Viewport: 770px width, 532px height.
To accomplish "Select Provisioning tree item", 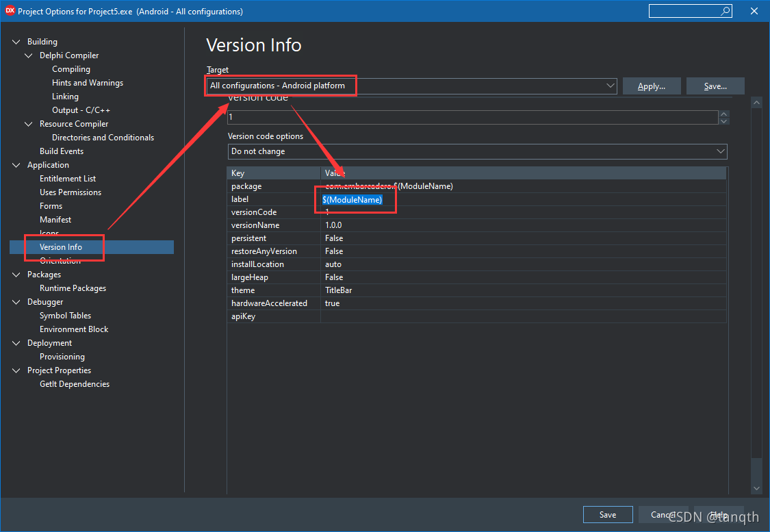I will (62, 357).
